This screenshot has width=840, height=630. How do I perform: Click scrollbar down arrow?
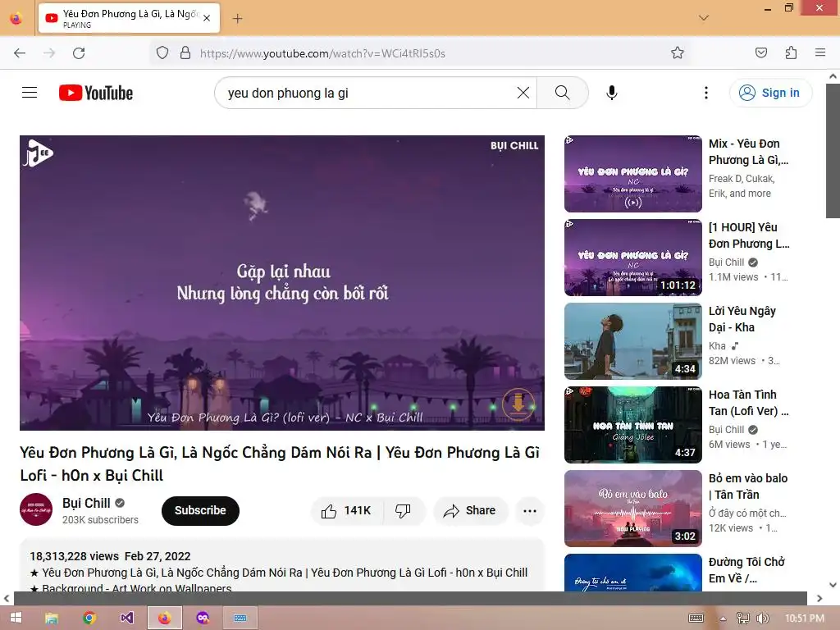point(833,585)
